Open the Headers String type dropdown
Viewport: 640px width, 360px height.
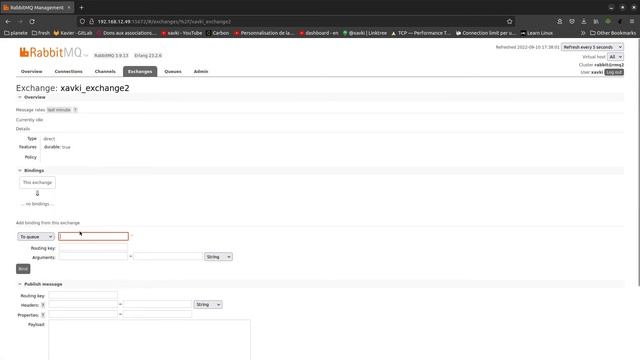point(208,304)
